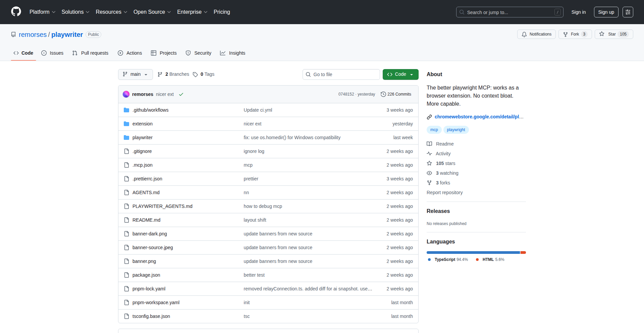Expand the main branch selector dropdown
The width and height of the screenshot is (644, 333).
(x=135, y=74)
